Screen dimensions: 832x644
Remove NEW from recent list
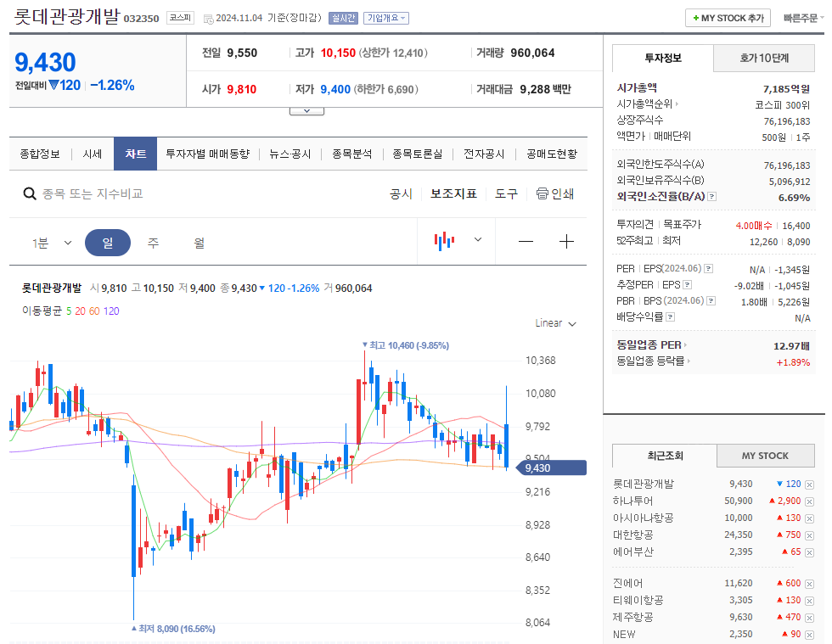tap(809, 635)
